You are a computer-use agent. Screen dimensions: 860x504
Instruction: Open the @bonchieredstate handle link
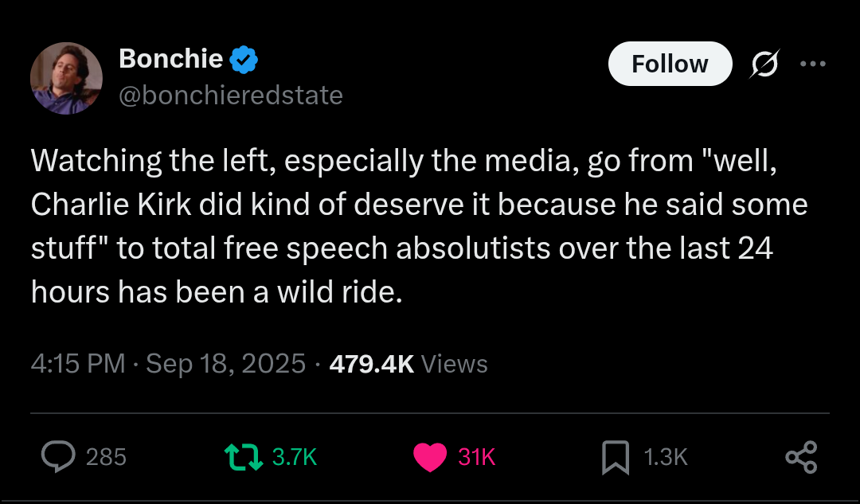[x=230, y=96]
